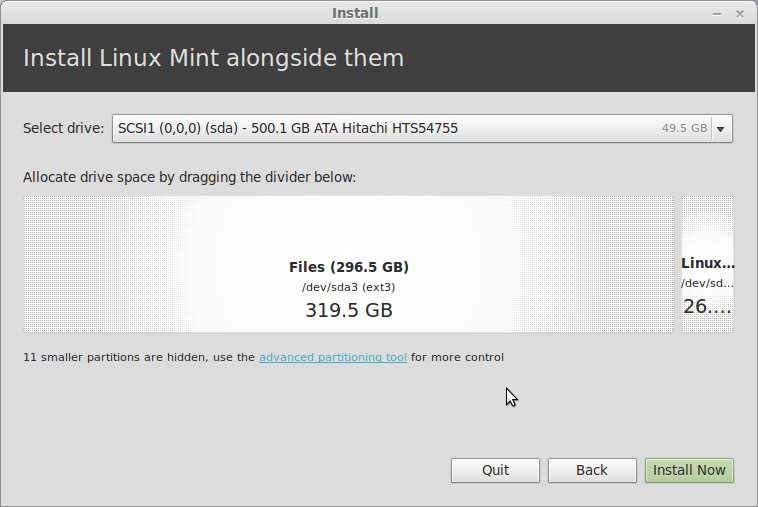Screen dimensions: 758x507
Task: Click the drive dropdown arrow button
Action: pyautogui.click(x=722, y=128)
